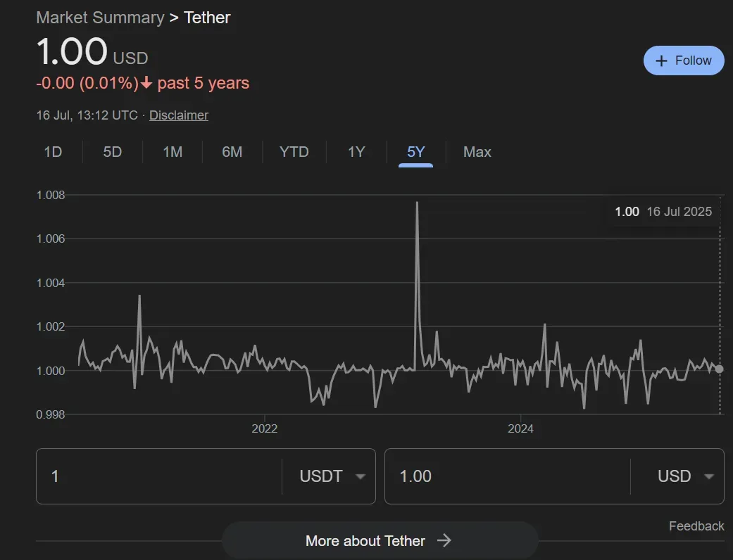Click the plus icon on Follow button

click(x=661, y=61)
